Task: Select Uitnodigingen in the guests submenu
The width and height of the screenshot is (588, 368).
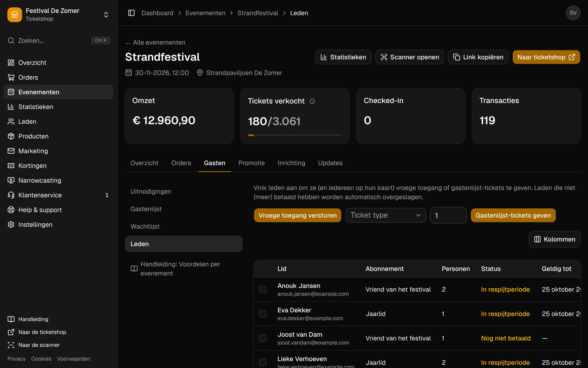Action: (x=184, y=192)
